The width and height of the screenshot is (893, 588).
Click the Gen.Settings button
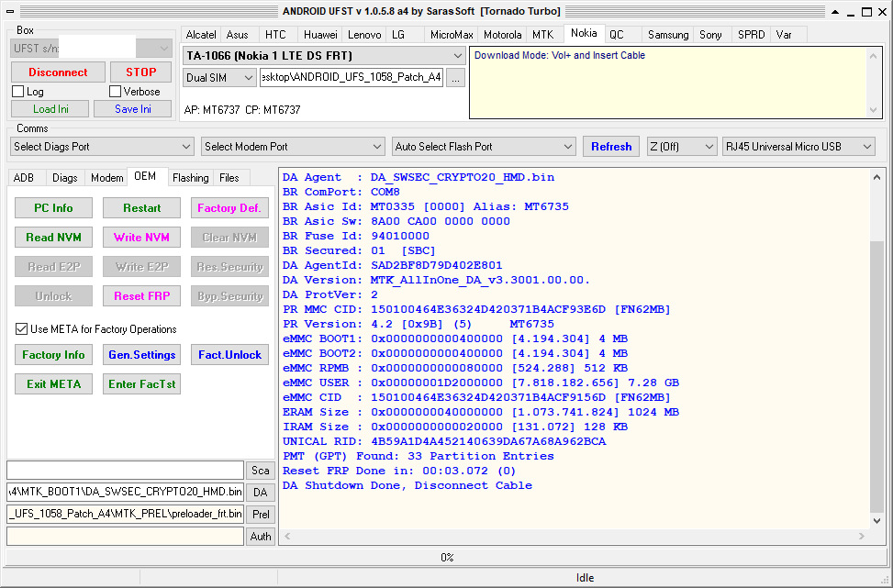click(x=142, y=355)
